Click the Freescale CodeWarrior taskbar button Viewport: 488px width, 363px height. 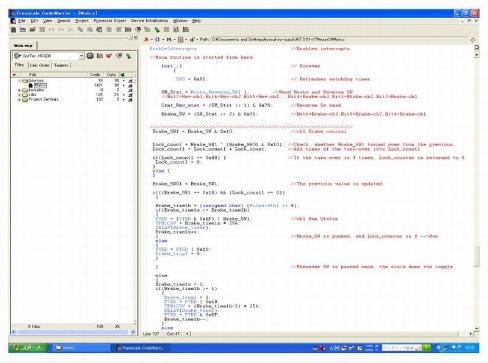[141, 348]
